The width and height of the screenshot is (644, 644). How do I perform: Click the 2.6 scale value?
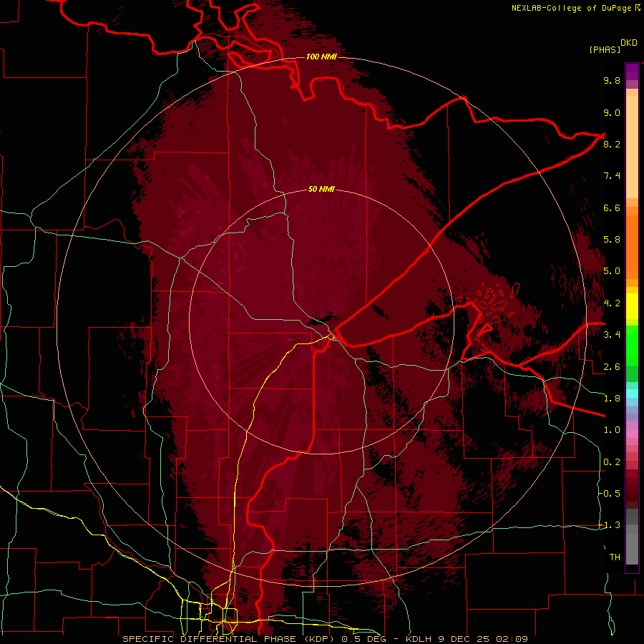pos(612,367)
